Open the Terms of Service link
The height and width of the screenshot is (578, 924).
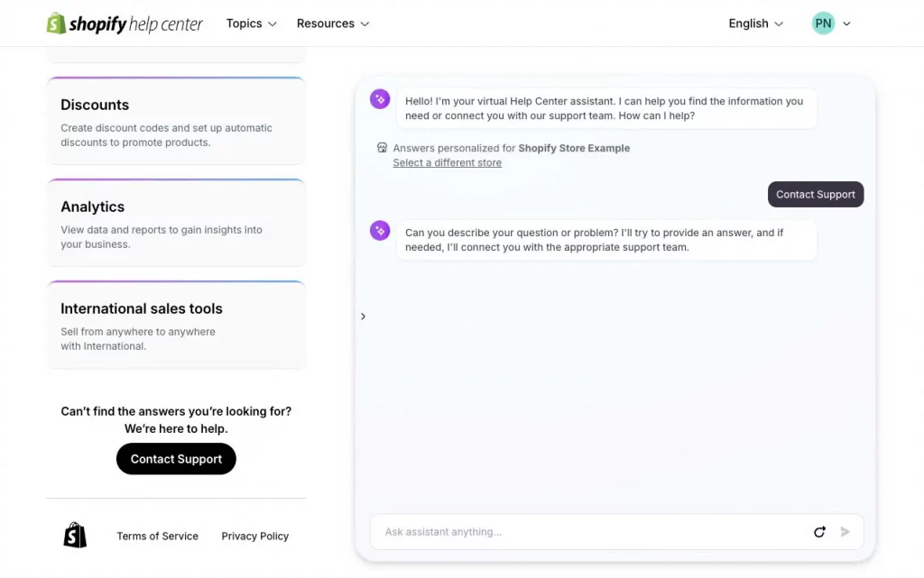(x=157, y=537)
